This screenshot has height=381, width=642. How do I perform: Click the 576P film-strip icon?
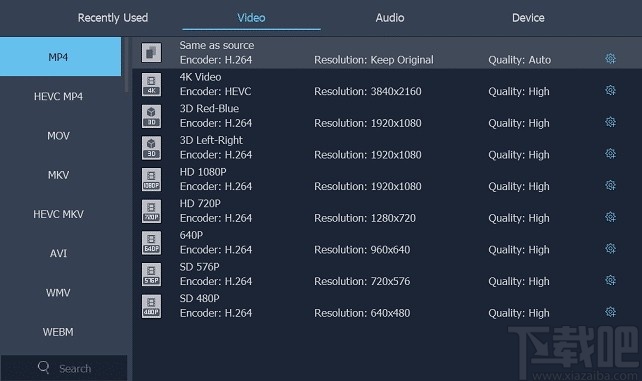pos(151,274)
